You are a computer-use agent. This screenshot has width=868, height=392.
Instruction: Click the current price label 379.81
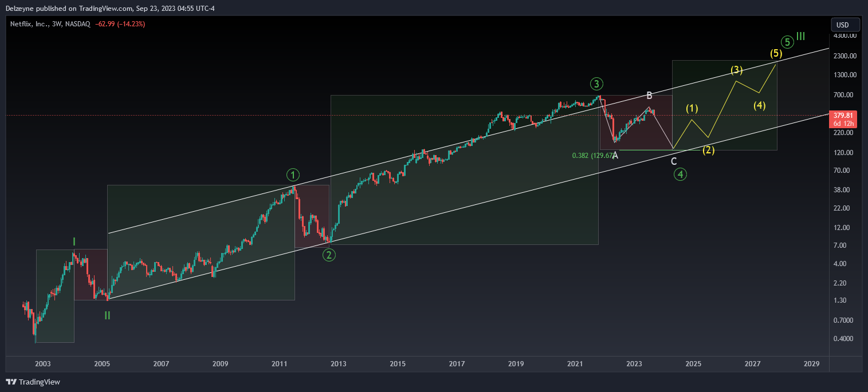tap(845, 115)
